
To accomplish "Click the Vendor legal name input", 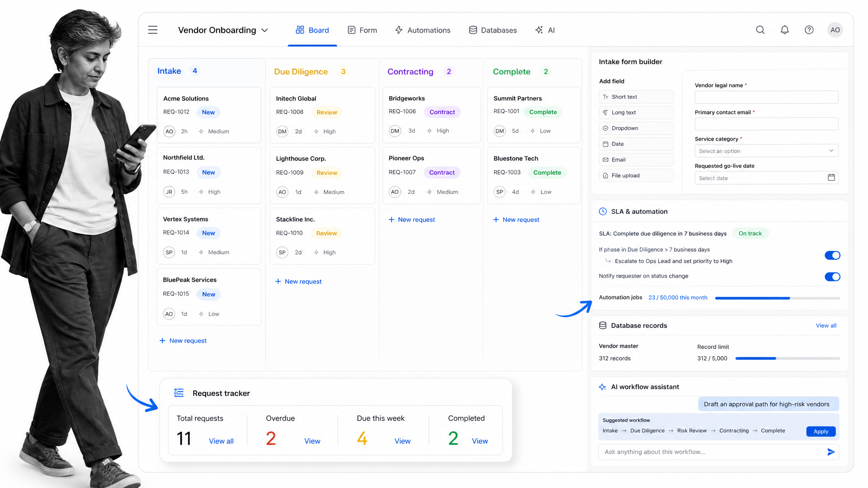I will (766, 97).
